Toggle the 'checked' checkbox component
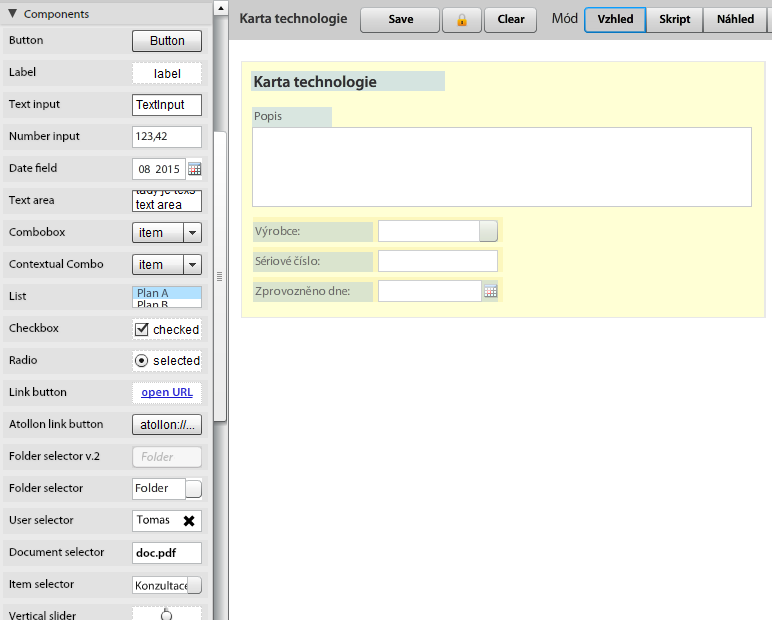Screen dimensions: 772x620 point(142,329)
